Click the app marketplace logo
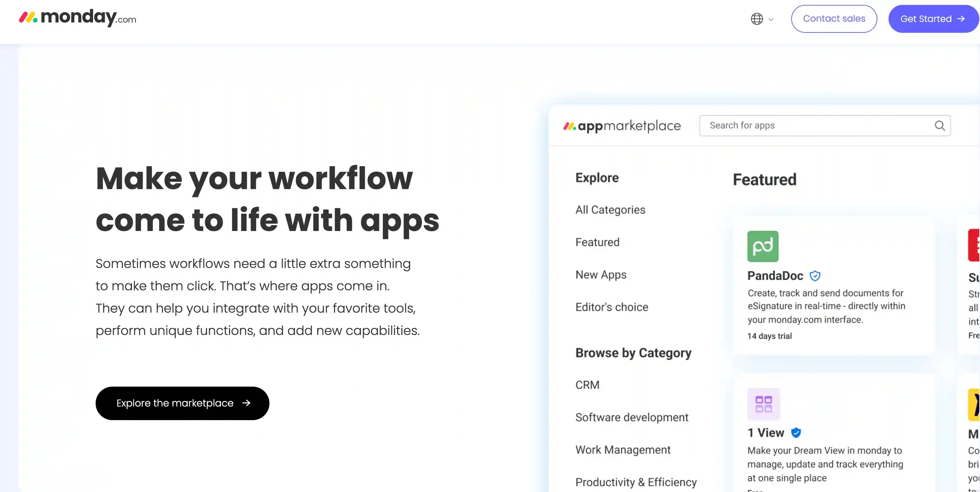Screen dimensions: 980x492 click(x=622, y=126)
